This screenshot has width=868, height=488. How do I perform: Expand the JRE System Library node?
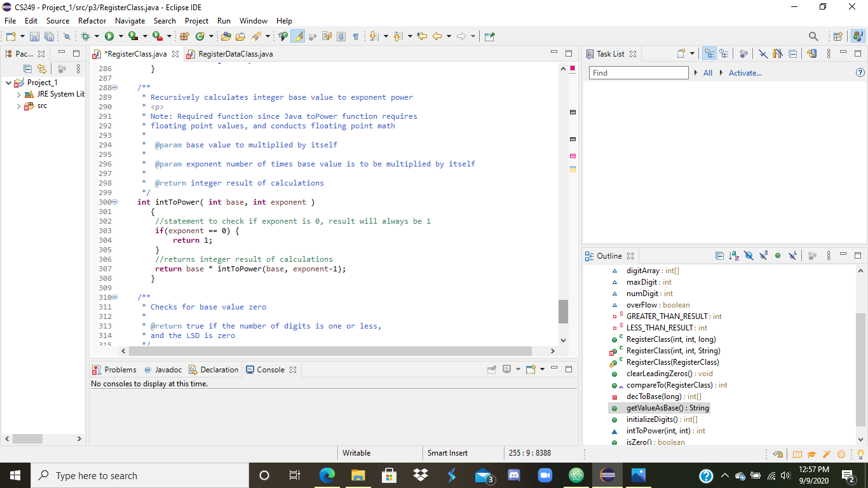tap(19, 94)
